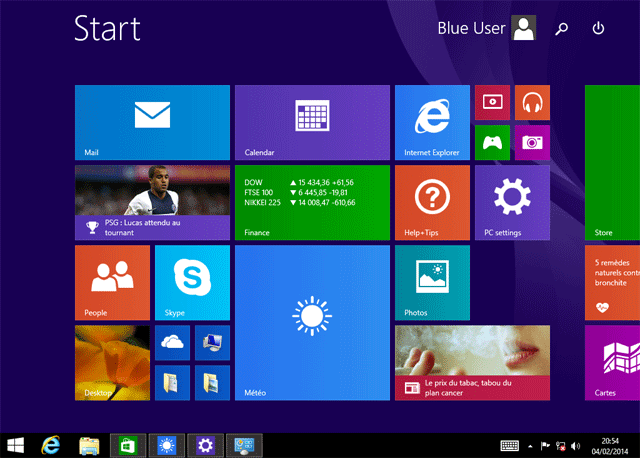Screen dimensions: 640x458
Task: Open Action Center flag icon
Action: (545, 446)
